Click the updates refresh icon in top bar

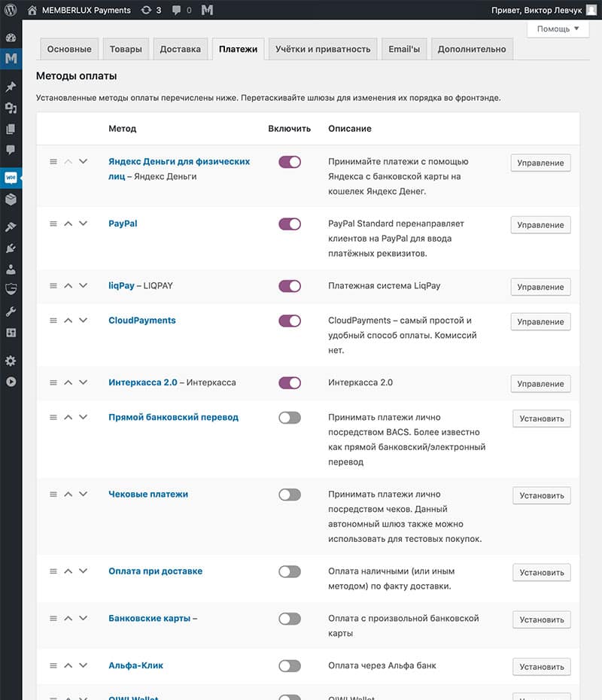(145, 11)
